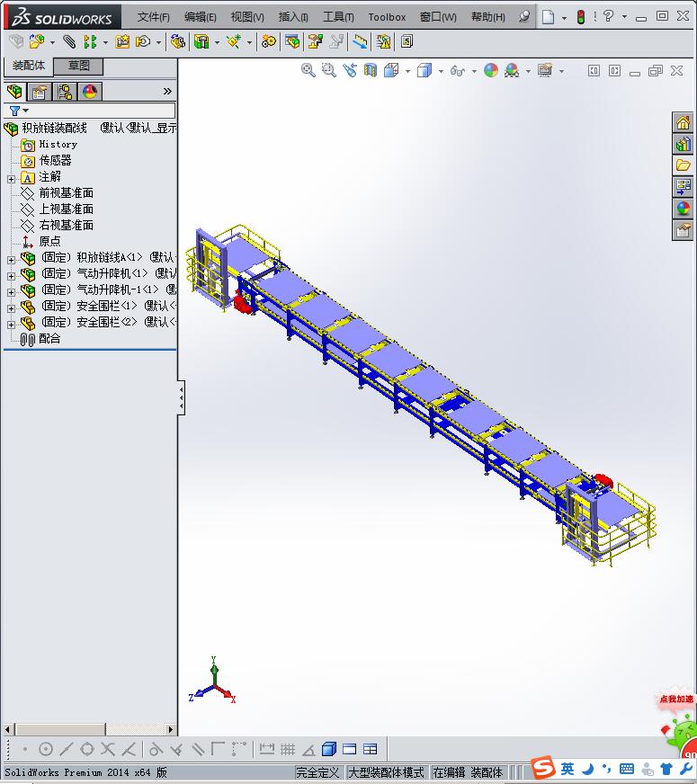Viewport: 697px width, 784px height.
Task: Click the SolidWorks Resources home icon
Action: [x=683, y=122]
